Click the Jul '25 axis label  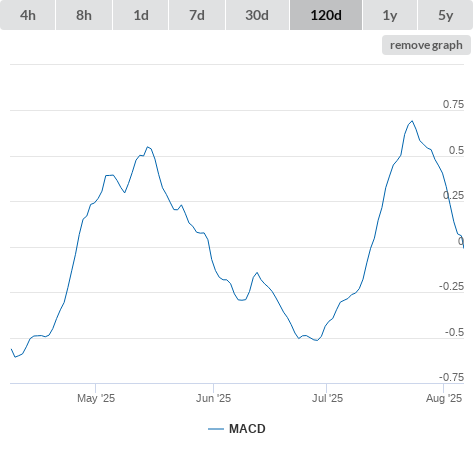327,398
